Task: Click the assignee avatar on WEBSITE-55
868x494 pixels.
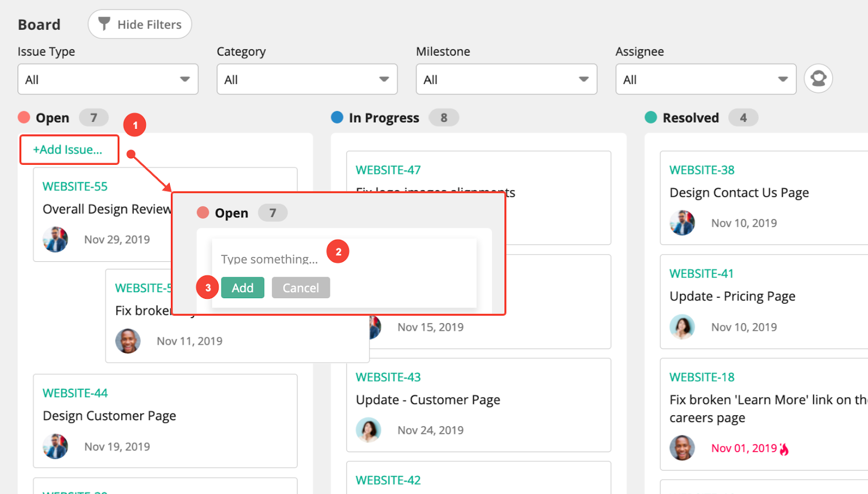Action: 56,239
